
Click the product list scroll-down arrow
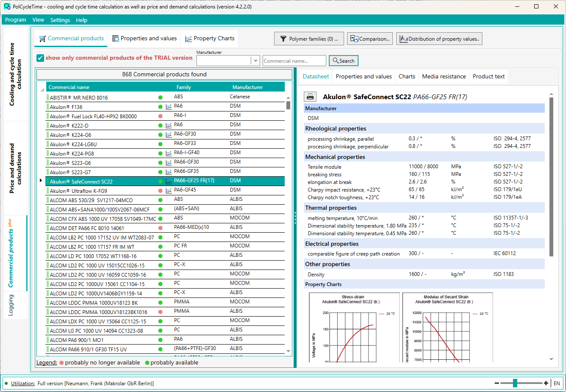(289, 351)
